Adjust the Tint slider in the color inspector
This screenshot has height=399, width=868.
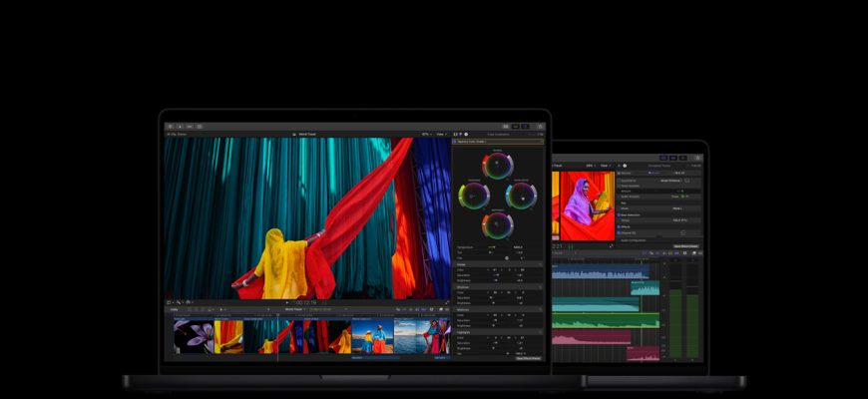click(x=492, y=252)
